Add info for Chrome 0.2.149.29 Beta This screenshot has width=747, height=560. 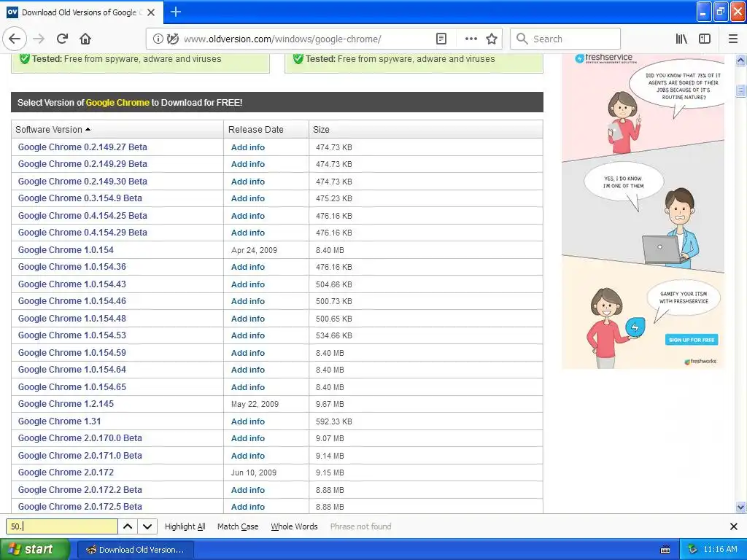(248, 164)
